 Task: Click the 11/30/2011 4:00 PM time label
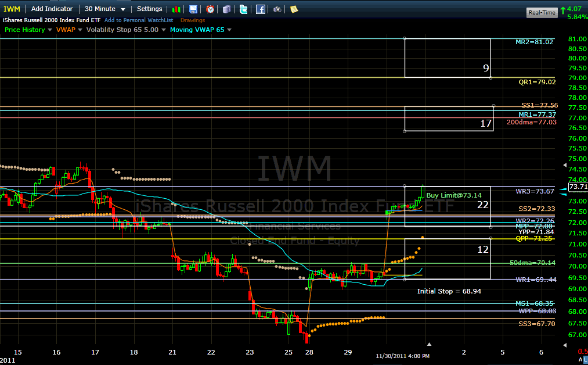(x=403, y=356)
